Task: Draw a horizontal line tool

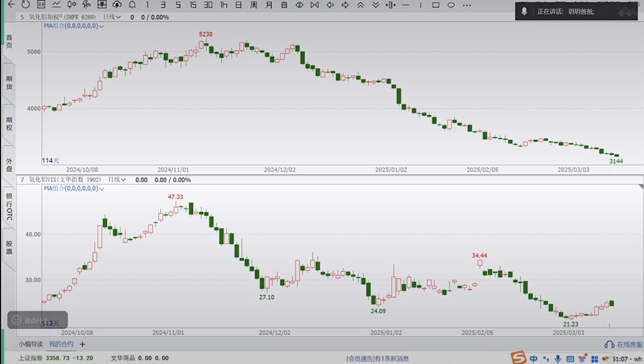Action: 406,5
